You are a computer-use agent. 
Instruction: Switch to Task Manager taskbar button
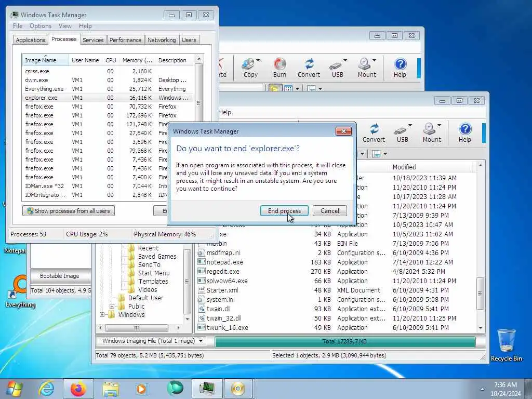[x=207, y=389]
